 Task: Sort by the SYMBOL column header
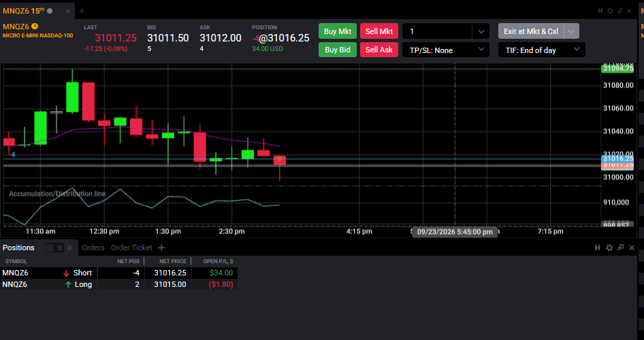pos(16,261)
